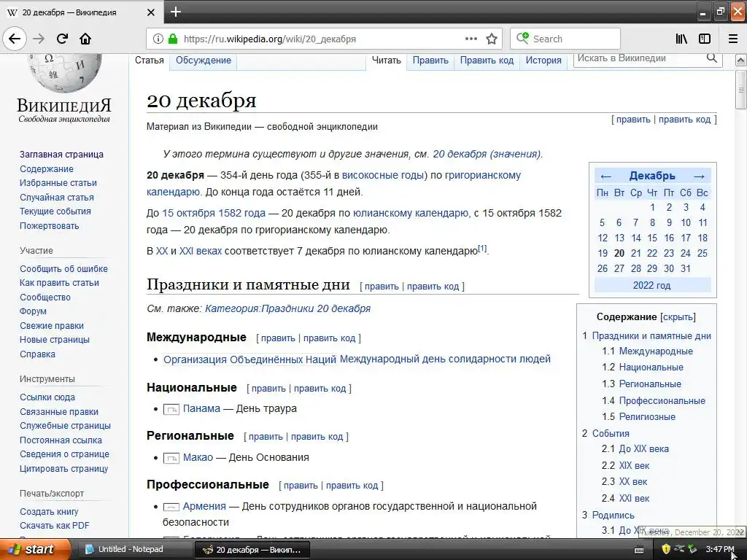Click the shield icon in system tray
The height and width of the screenshot is (560, 747).
666,549
